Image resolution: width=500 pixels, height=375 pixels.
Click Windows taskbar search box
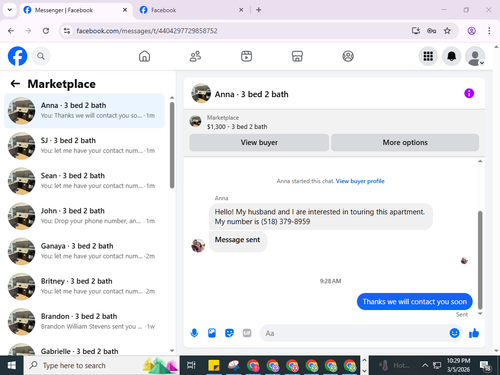(x=102, y=365)
